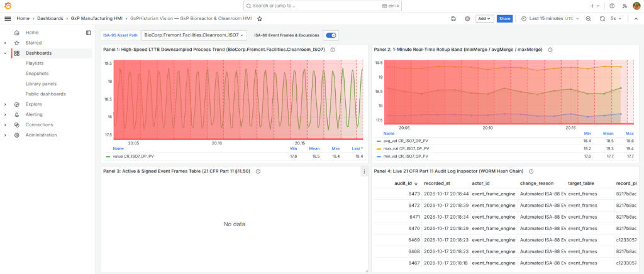Screen dimensions: 644x274
Task: Dock or undock the sidebar menu
Action: [88, 33]
